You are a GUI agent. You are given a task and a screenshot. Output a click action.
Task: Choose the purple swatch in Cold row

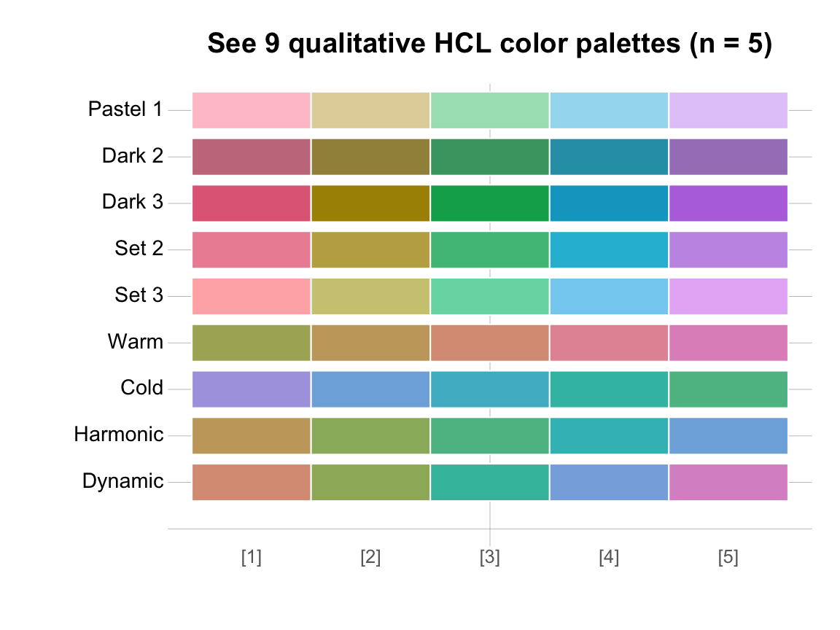click(x=252, y=389)
